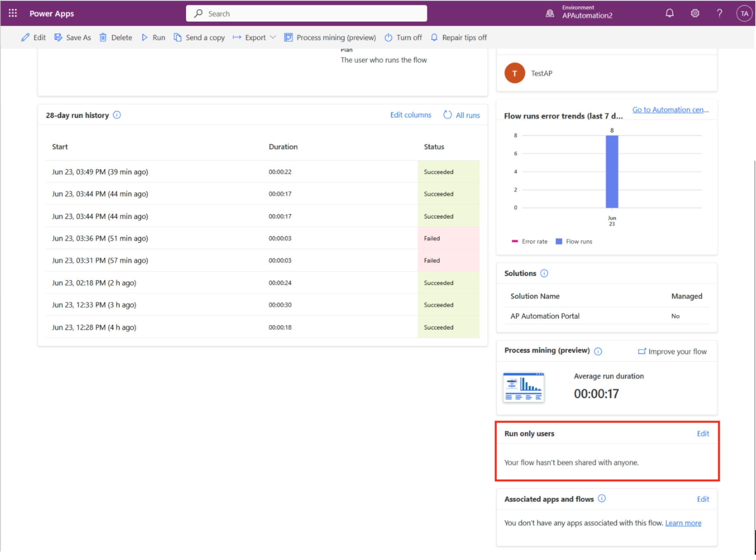Click the notifications bell icon
The image size is (756, 560).
coord(669,13)
